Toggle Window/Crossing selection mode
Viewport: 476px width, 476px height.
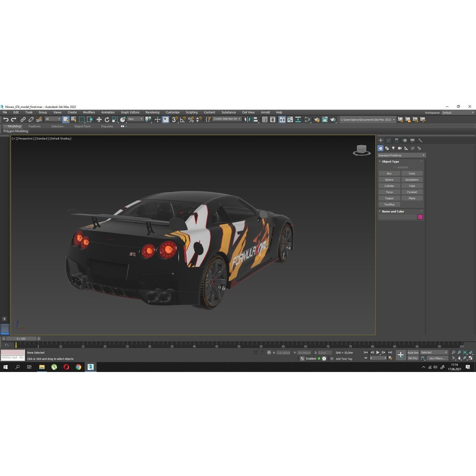[x=89, y=119]
